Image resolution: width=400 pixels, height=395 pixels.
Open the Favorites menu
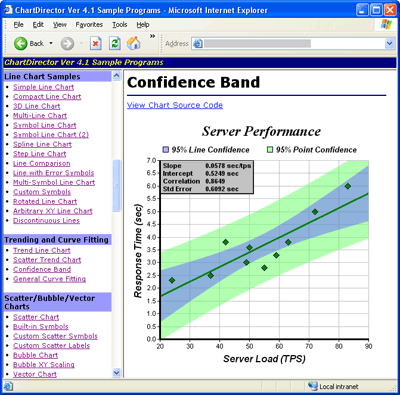89,25
